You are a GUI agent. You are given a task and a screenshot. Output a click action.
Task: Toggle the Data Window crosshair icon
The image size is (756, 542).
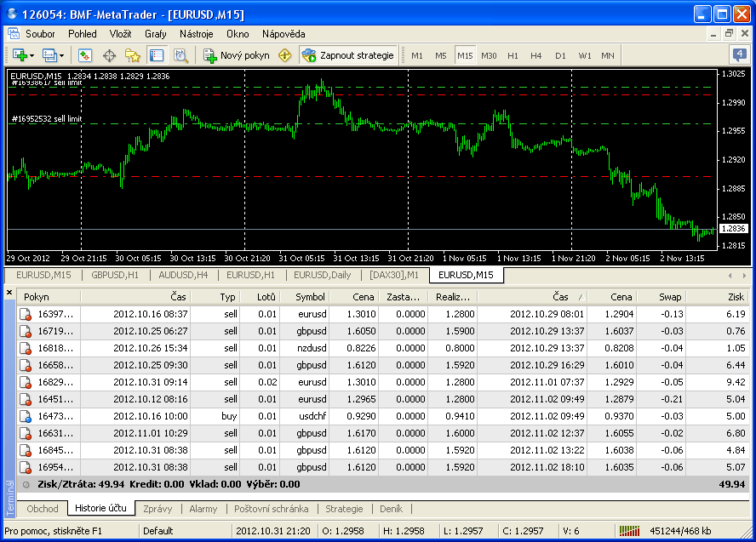110,55
